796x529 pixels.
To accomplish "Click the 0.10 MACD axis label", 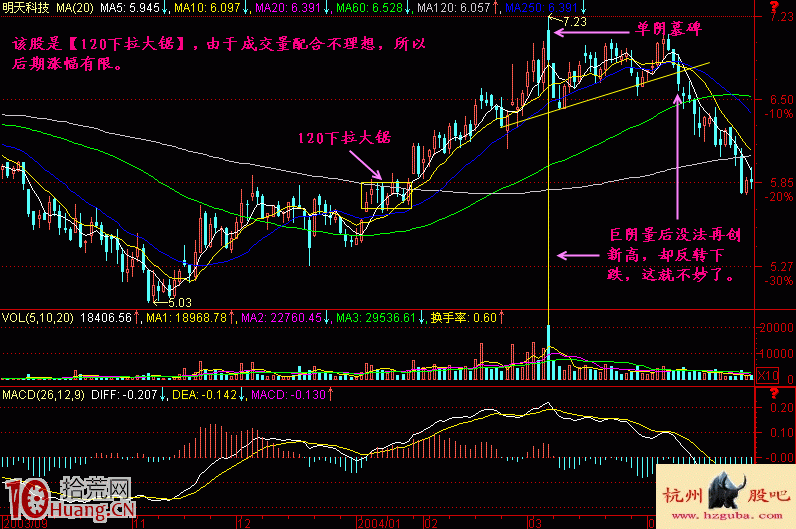I will click(781, 433).
